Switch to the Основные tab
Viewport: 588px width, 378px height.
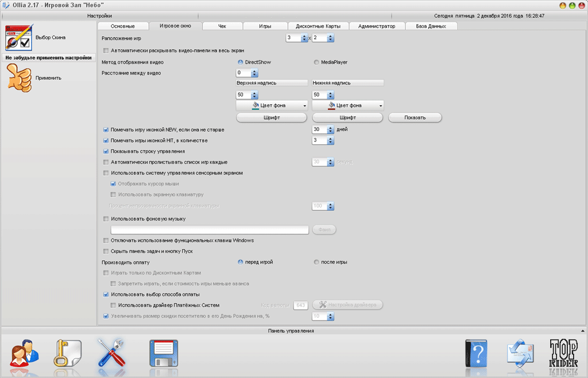click(x=123, y=26)
